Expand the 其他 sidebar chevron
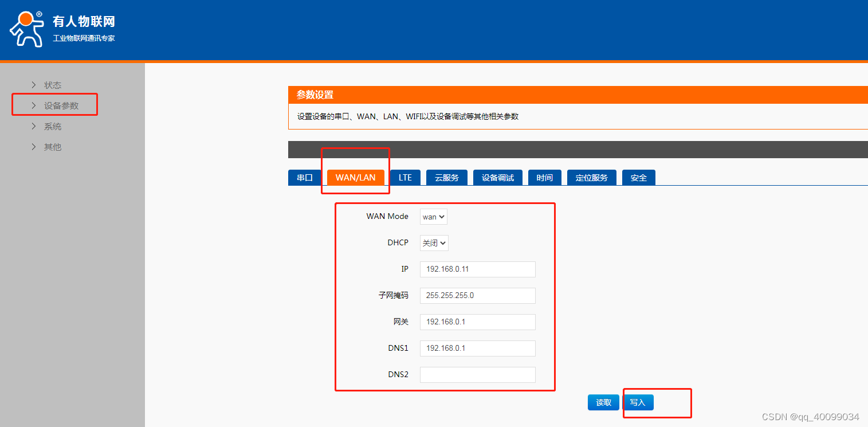 point(34,147)
